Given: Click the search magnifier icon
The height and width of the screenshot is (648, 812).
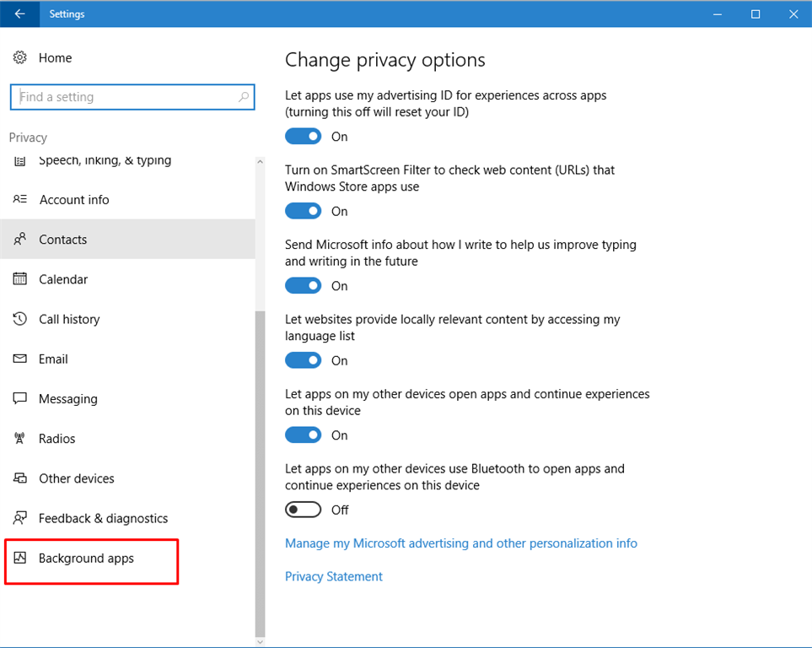Looking at the screenshot, I should pyautogui.click(x=244, y=97).
